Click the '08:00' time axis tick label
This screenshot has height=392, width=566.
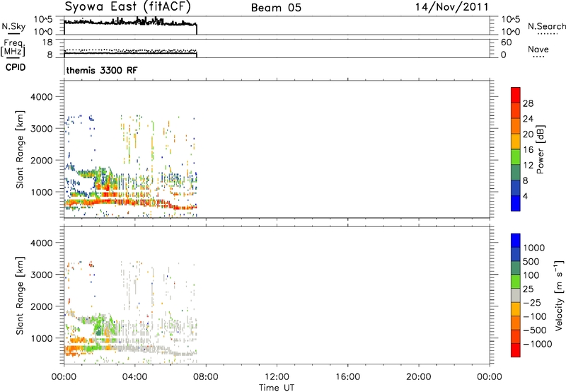[x=206, y=377]
